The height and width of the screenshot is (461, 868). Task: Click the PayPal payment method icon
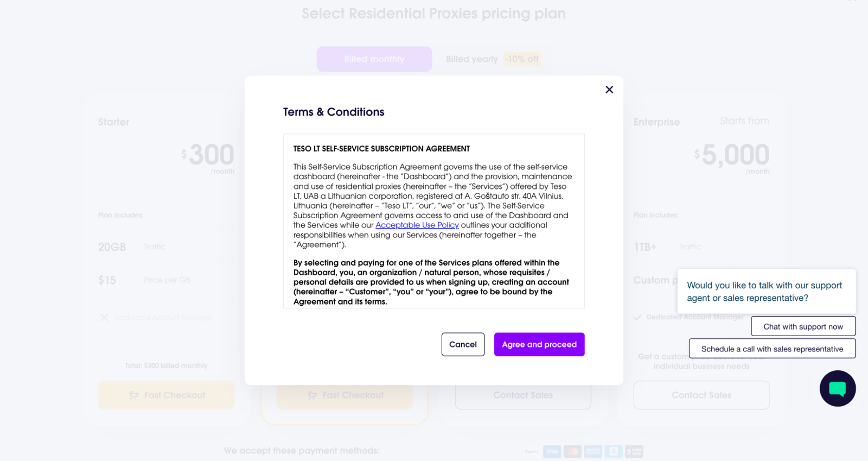(x=532, y=451)
